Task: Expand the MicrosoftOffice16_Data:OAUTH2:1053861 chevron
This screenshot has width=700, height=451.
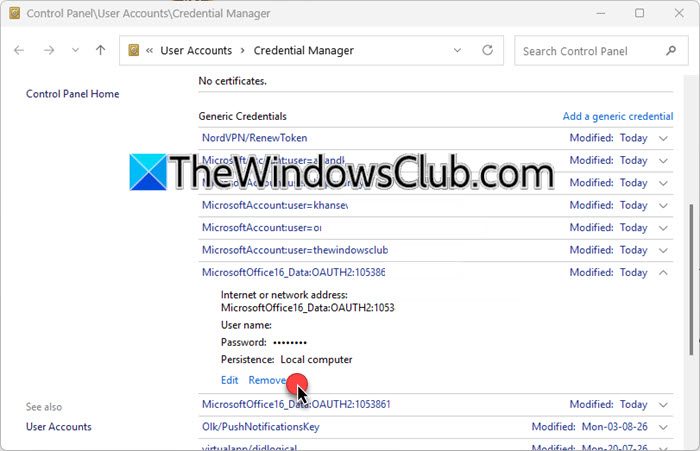Action: 663,405
